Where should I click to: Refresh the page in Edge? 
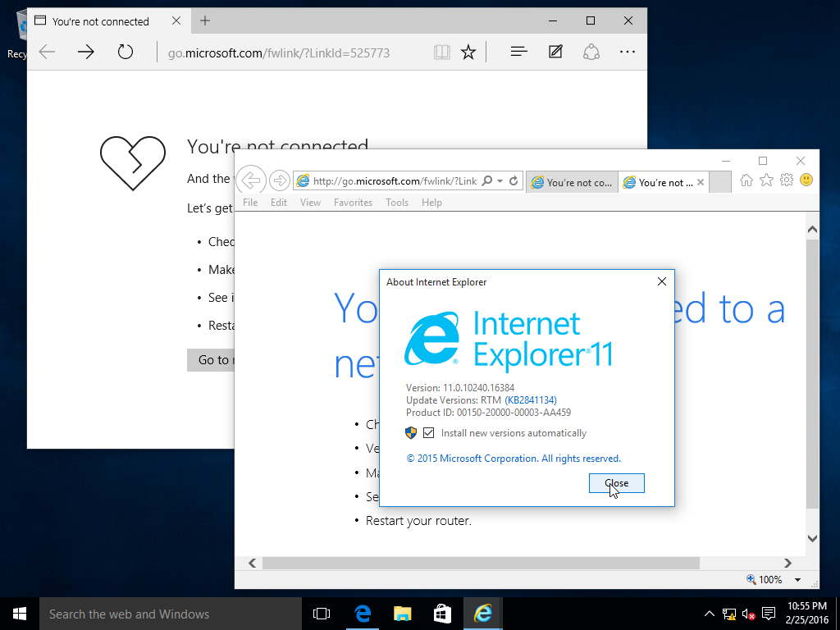click(126, 52)
